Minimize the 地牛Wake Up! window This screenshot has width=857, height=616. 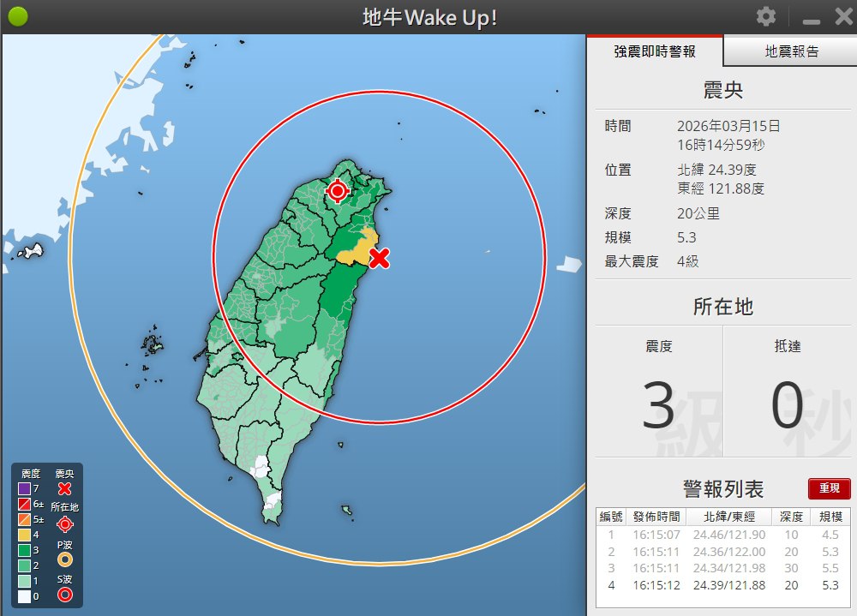(811, 21)
